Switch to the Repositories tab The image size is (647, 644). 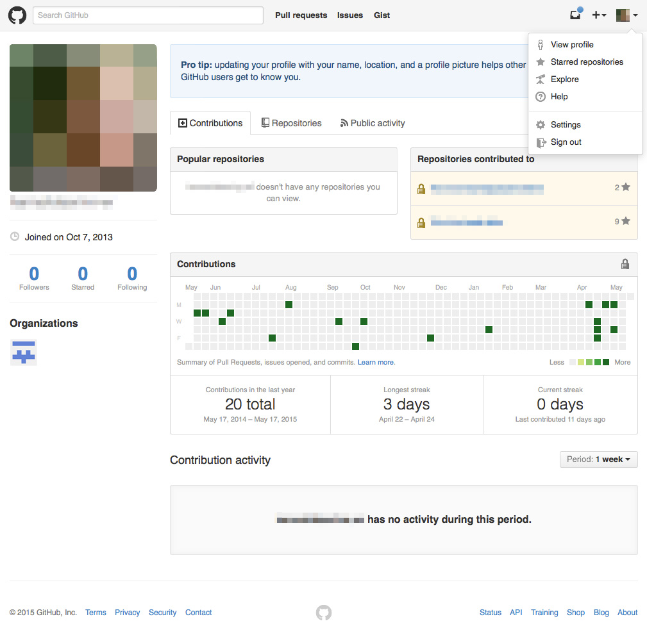pos(291,123)
